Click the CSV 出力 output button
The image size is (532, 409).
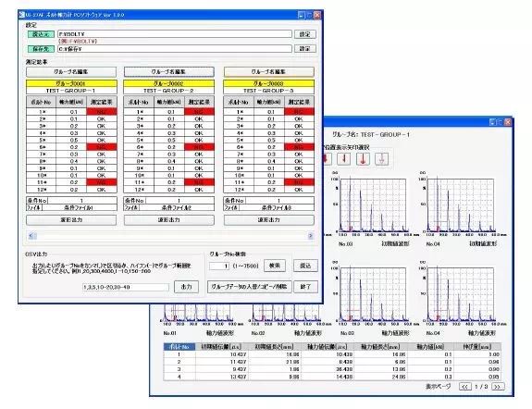pos(186,287)
